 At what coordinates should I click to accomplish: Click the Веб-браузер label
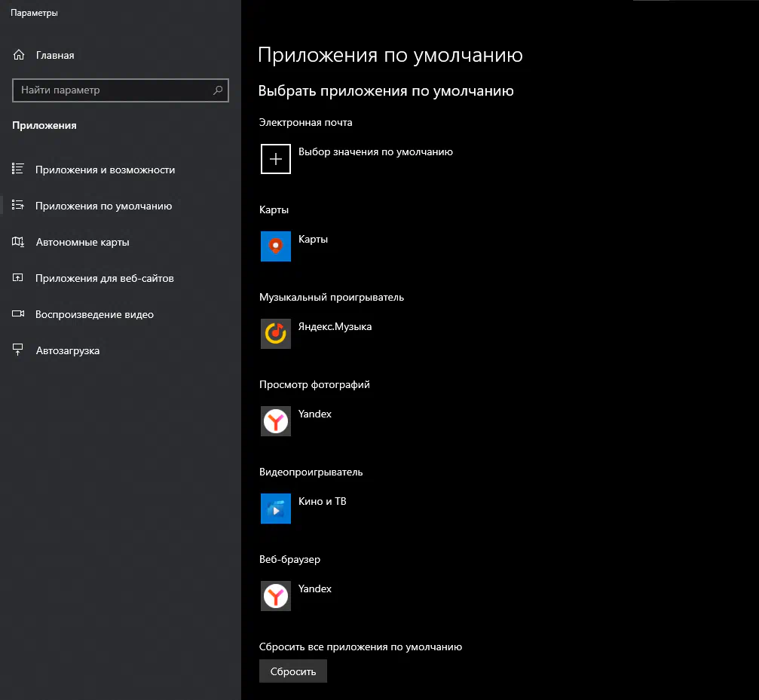coord(289,559)
